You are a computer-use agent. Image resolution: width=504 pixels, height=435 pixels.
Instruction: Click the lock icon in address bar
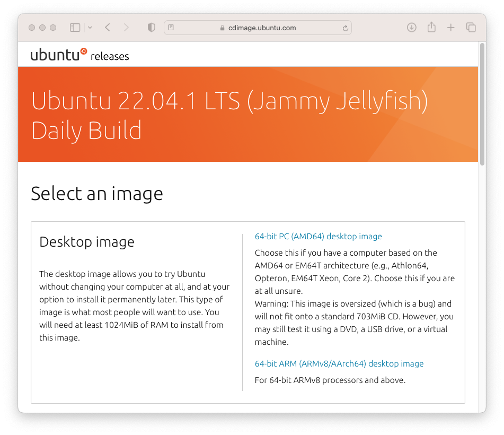[223, 28]
